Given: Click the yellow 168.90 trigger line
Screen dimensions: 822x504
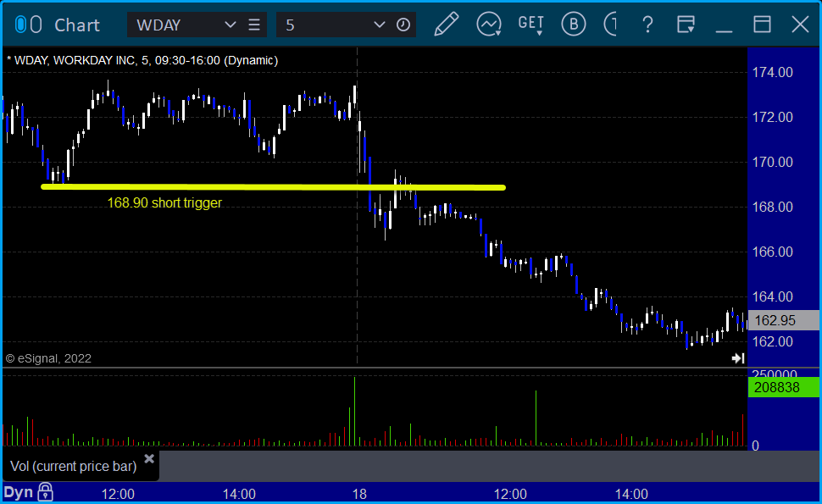Looking at the screenshot, I should (x=273, y=186).
